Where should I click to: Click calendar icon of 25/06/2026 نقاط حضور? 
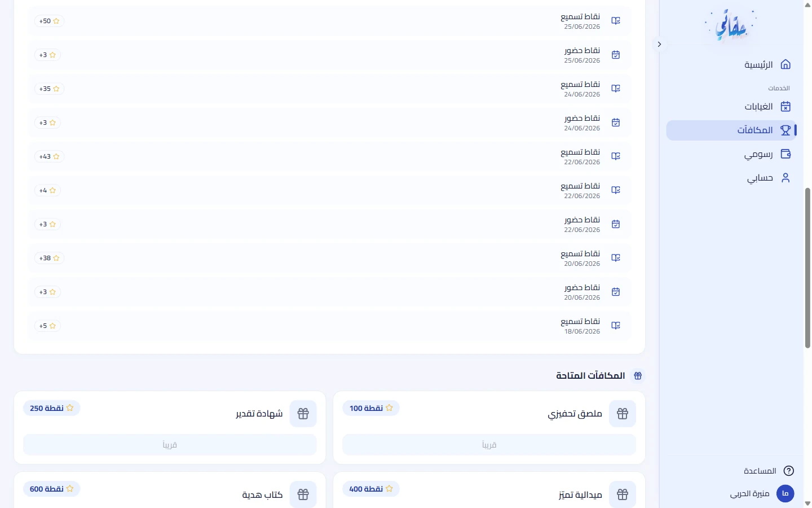point(616,55)
